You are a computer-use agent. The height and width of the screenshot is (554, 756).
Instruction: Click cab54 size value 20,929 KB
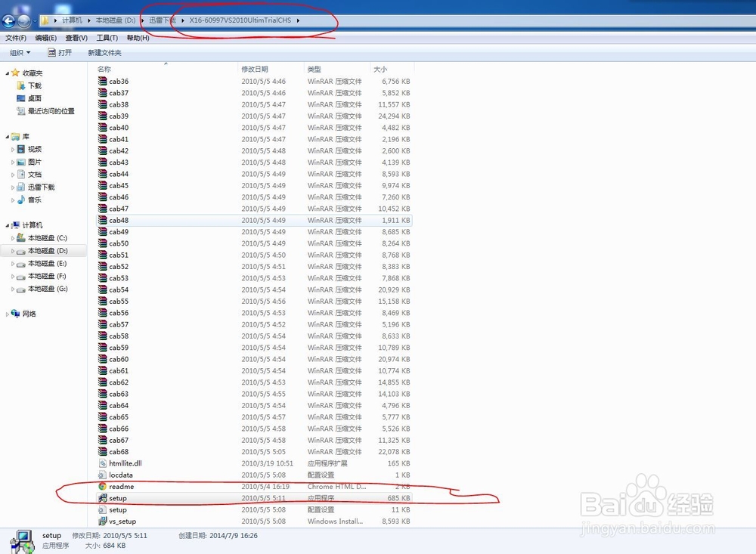click(394, 289)
